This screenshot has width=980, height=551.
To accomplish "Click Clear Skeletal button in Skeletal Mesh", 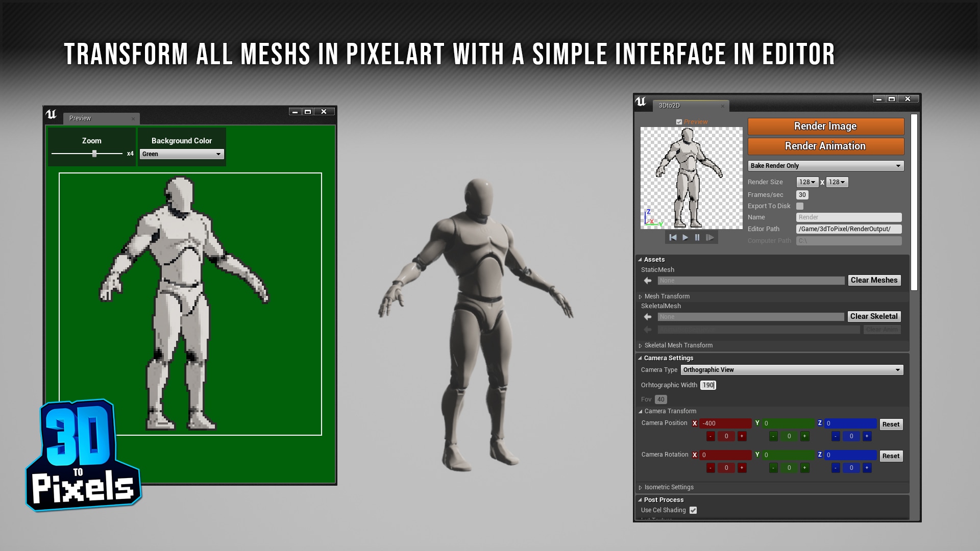I will pos(874,315).
